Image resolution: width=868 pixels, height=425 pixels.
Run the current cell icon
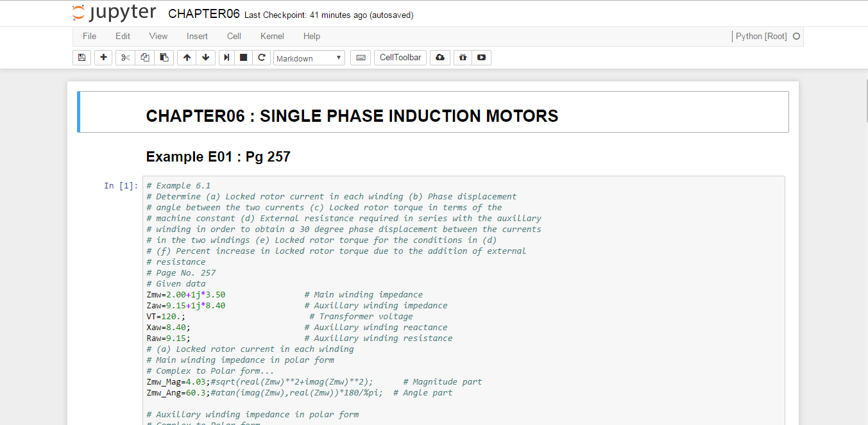pos(227,58)
